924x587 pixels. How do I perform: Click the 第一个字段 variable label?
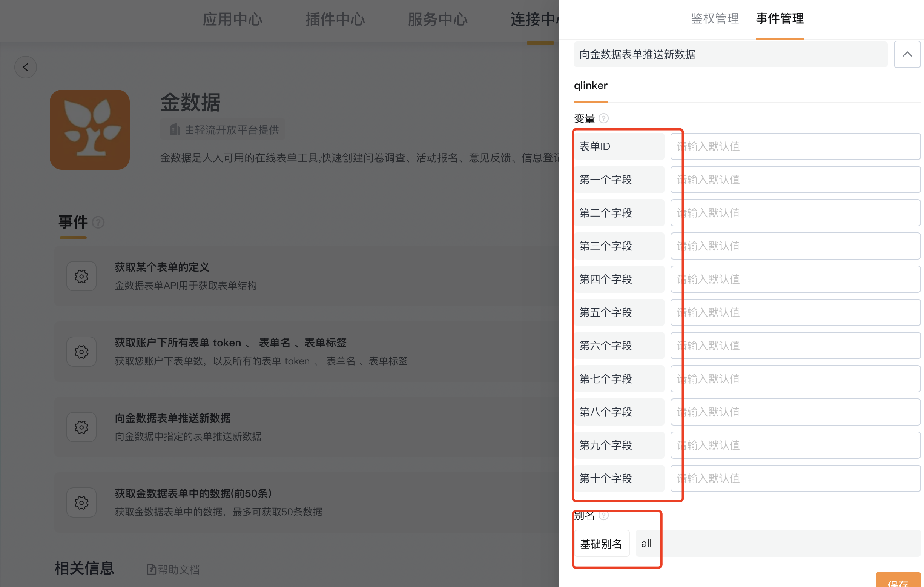point(619,180)
